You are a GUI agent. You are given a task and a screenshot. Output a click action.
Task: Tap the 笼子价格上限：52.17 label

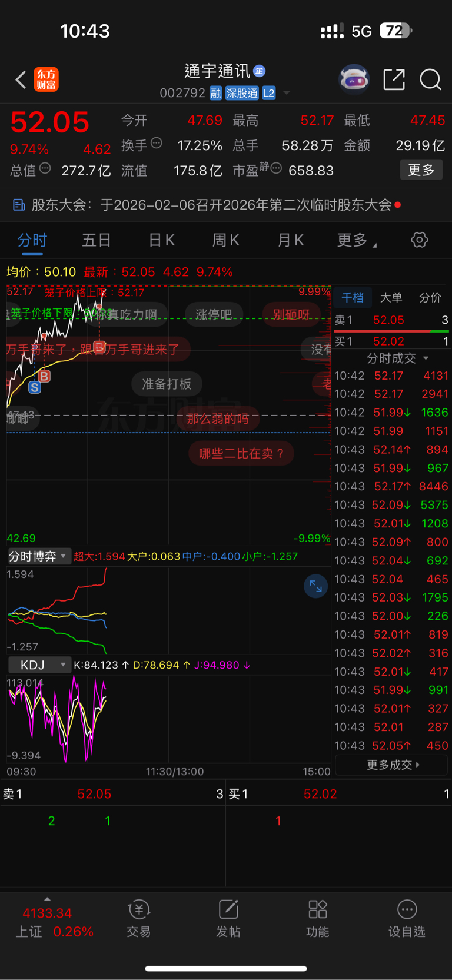(x=94, y=293)
